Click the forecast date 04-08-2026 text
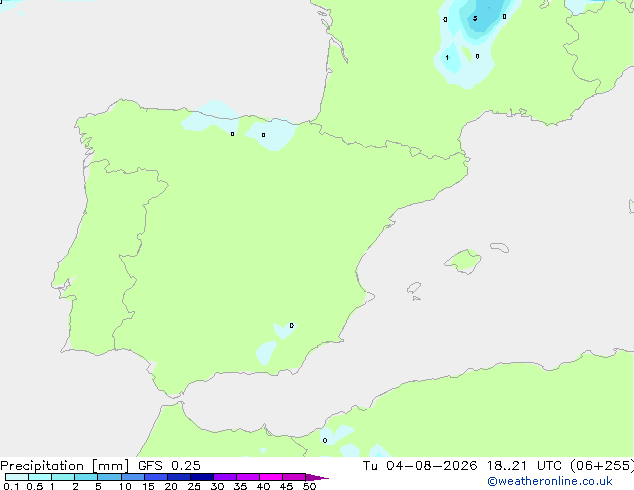The height and width of the screenshot is (490, 634). [431, 466]
